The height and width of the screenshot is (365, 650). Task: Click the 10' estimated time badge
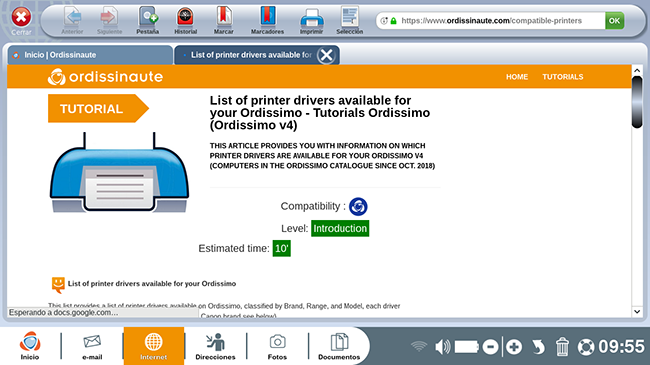281,248
